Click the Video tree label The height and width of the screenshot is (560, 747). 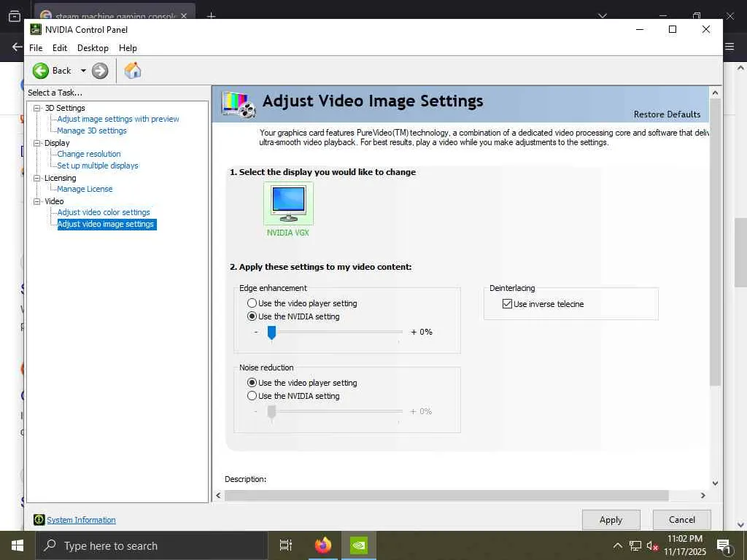coord(54,201)
